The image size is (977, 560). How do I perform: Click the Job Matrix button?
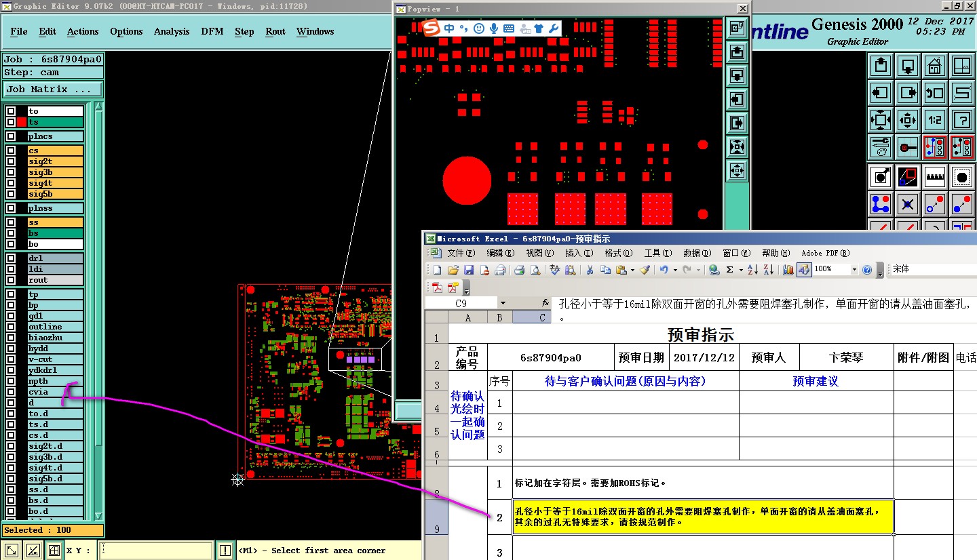[53, 89]
